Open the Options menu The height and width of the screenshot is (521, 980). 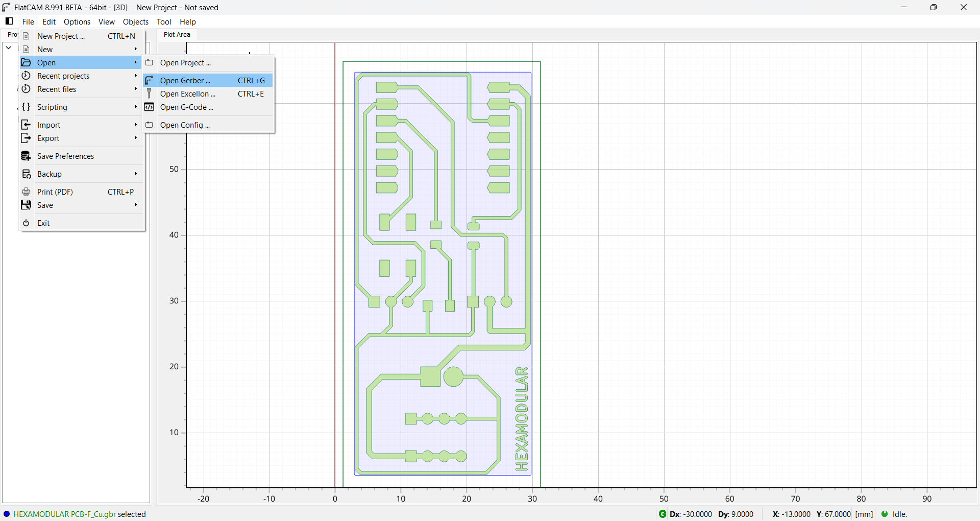[77, 22]
